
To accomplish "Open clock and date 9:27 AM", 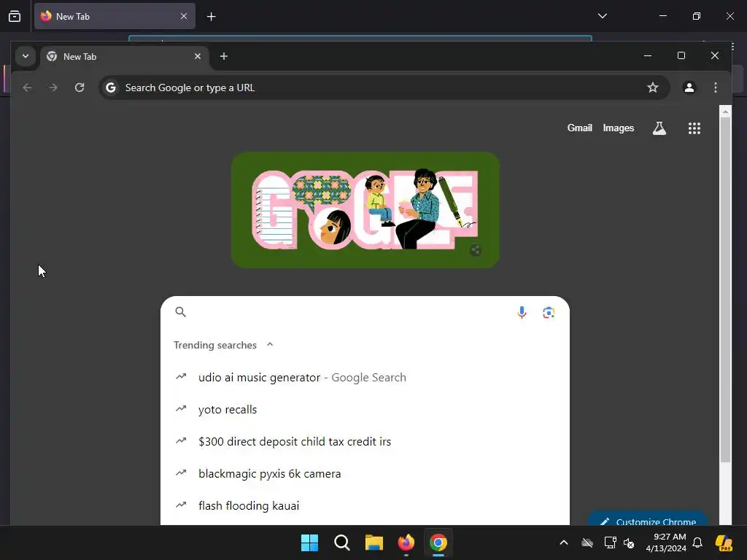I will click(x=666, y=542).
